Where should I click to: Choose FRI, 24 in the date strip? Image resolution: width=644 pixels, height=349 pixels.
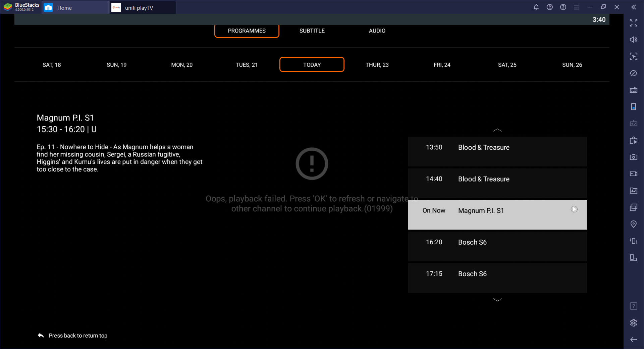(442, 65)
